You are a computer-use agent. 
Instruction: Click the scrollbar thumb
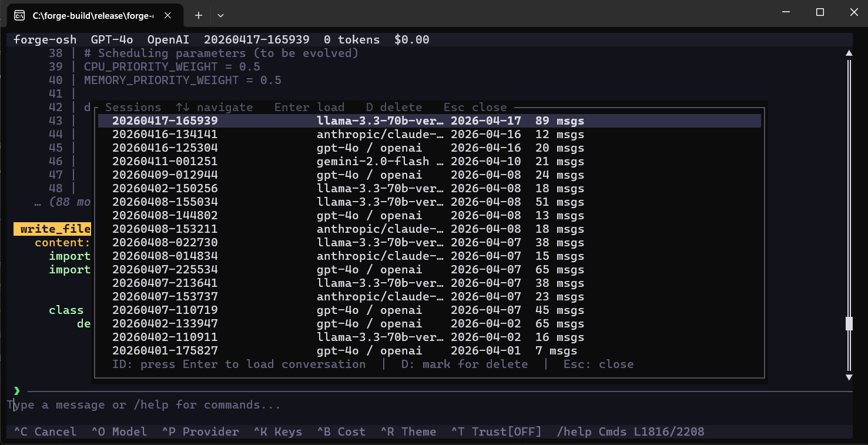[x=849, y=324]
